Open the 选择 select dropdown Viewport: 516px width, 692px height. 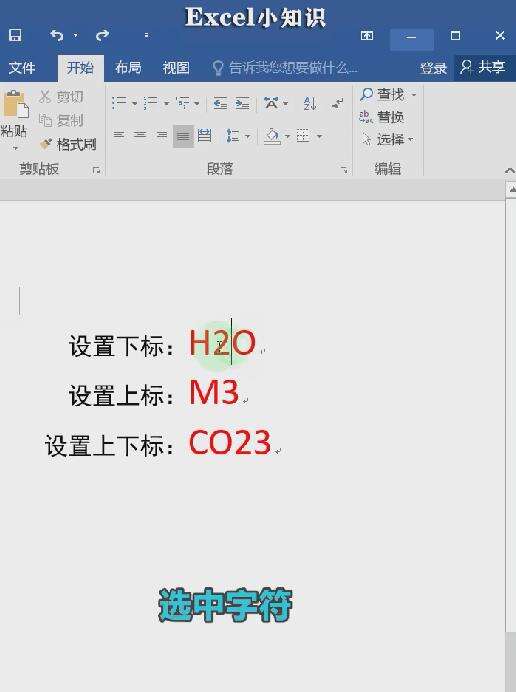pos(388,139)
